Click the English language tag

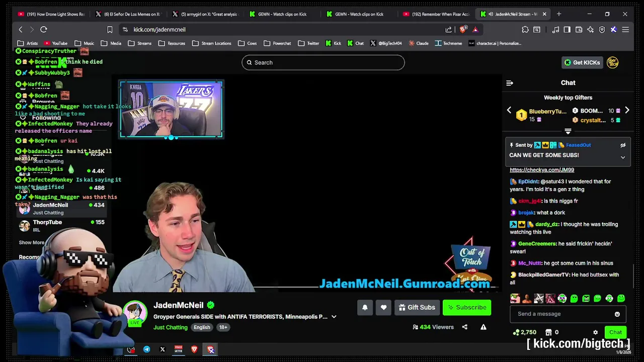click(x=202, y=327)
